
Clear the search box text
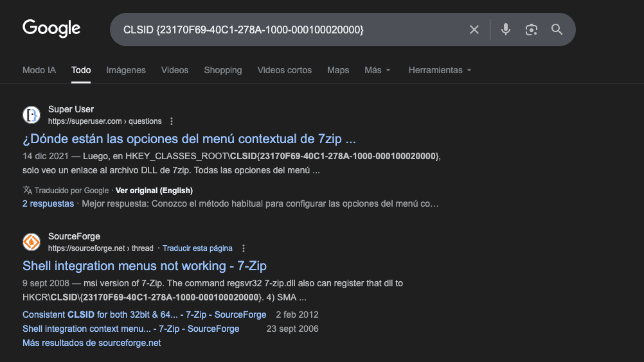coord(474,30)
